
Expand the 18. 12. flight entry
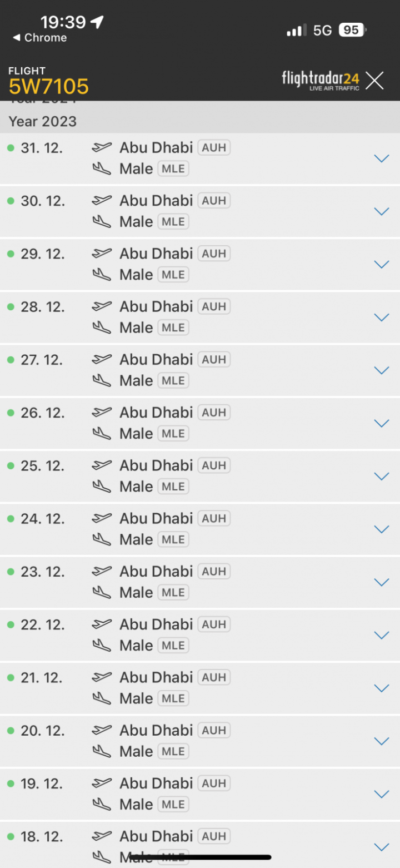(381, 847)
